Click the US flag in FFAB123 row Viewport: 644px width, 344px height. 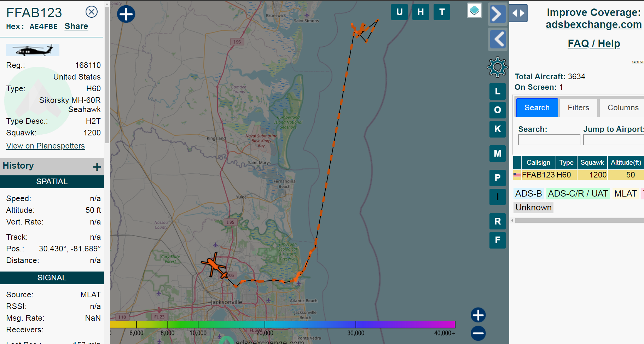coord(517,175)
